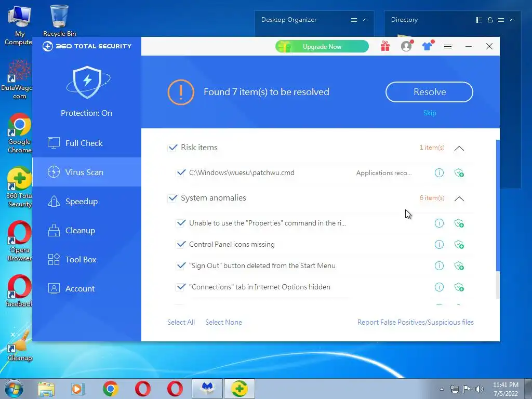532x399 pixels.
Task: Uncheck the Sign Out button deleted checkbox
Action: tap(181, 265)
